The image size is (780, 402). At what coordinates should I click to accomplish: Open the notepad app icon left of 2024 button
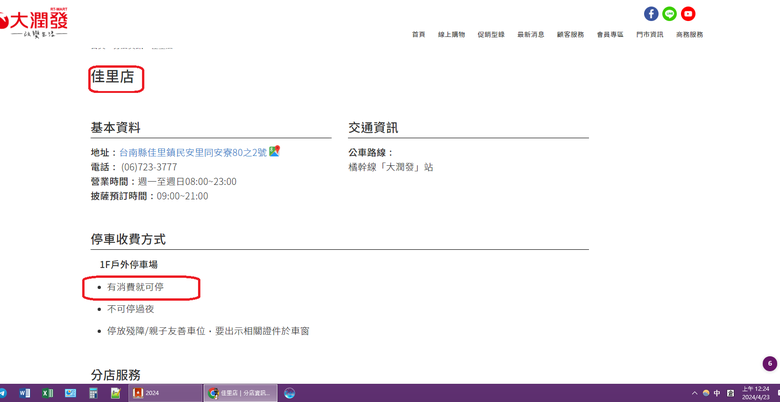[x=116, y=393]
